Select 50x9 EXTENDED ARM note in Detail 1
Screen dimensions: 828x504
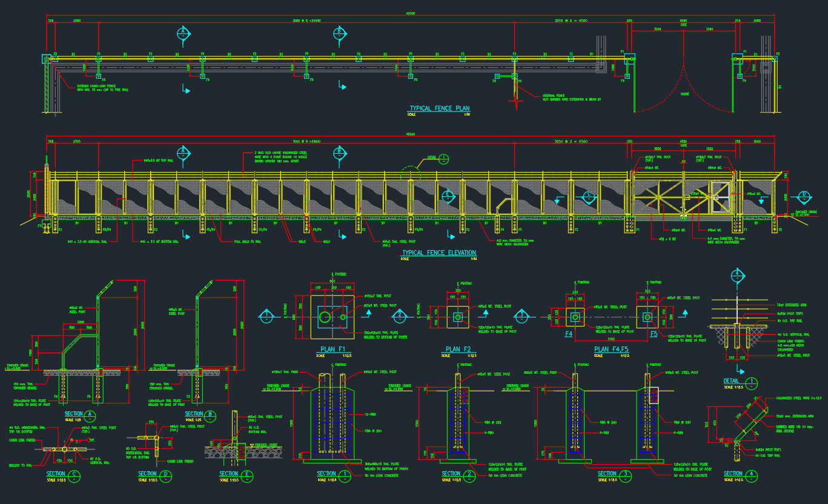point(792,304)
